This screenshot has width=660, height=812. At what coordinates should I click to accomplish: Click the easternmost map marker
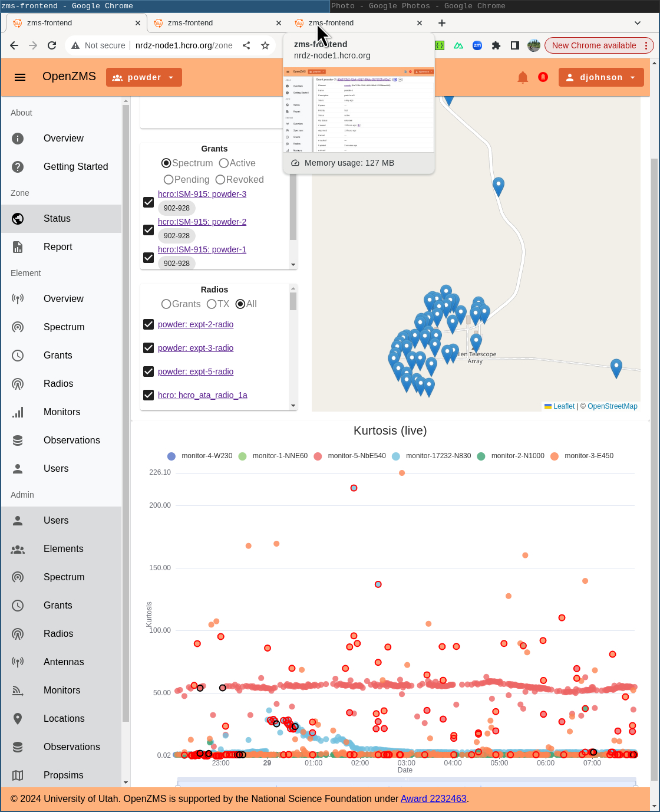616,368
